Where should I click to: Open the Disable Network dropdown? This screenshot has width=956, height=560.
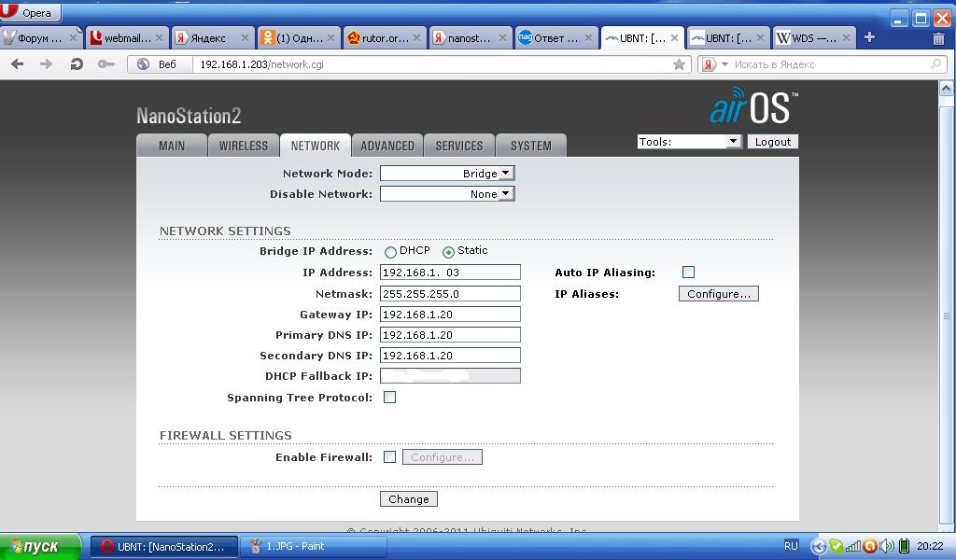pos(447,194)
